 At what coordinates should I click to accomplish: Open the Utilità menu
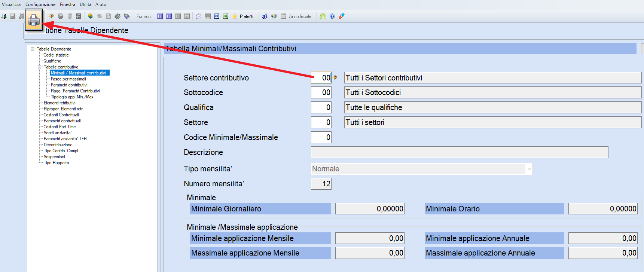(x=85, y=4)
